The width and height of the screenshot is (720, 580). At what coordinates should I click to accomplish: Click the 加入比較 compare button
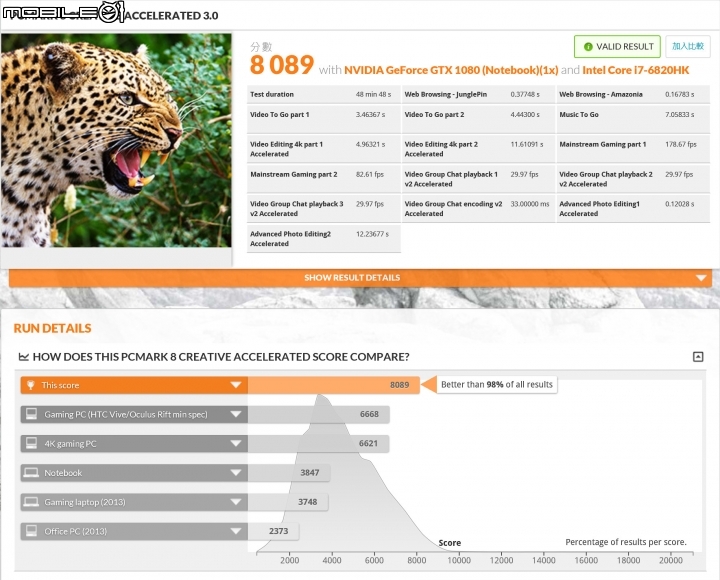687,46
